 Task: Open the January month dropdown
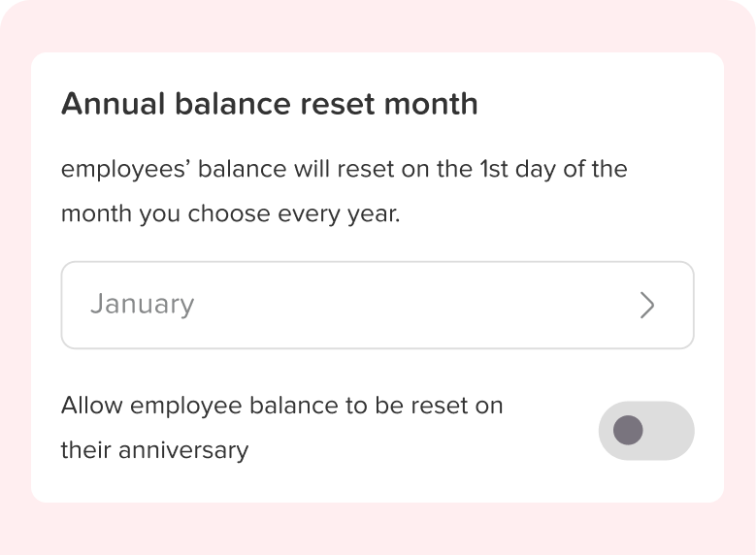(x=377, y=305)
